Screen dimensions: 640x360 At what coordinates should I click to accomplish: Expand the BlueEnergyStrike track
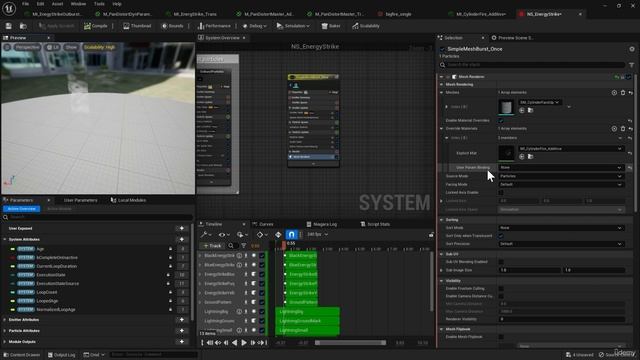point(200,265)
